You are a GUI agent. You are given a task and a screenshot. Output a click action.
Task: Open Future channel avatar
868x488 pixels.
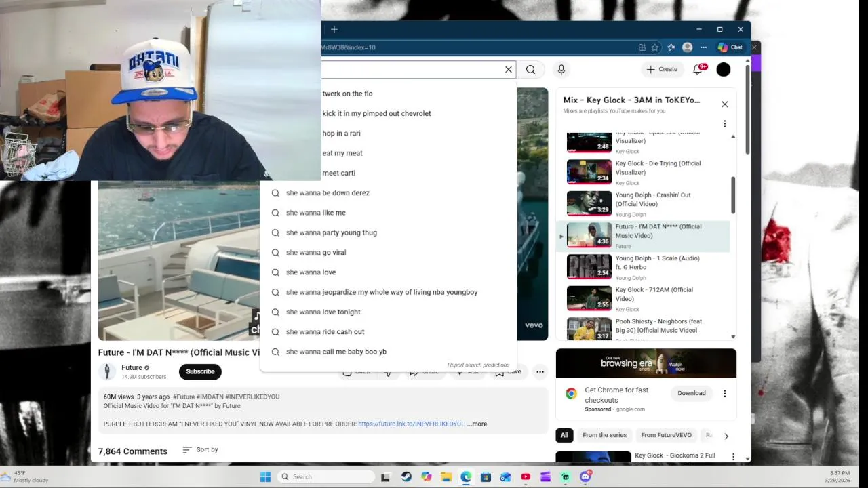107,371
